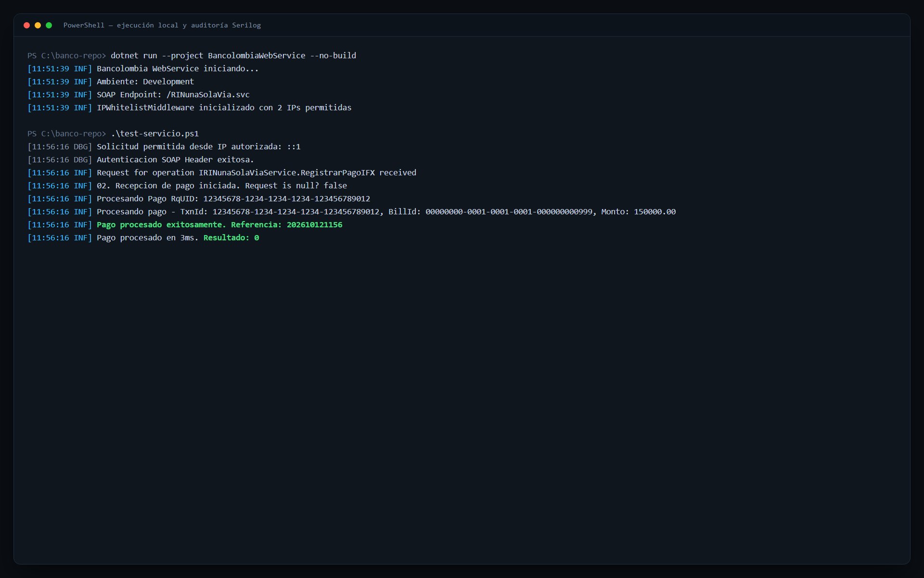Click 'Solicitud permitida desde IP autorizada' line

pyautogui.click(x=164, y=146)
